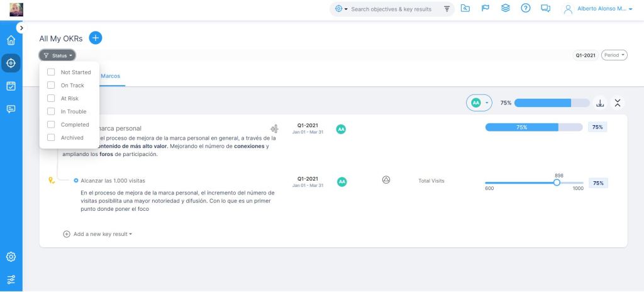Check the Not Started status checkbox
Screen dimensions: 644x292
coord(51,72)
